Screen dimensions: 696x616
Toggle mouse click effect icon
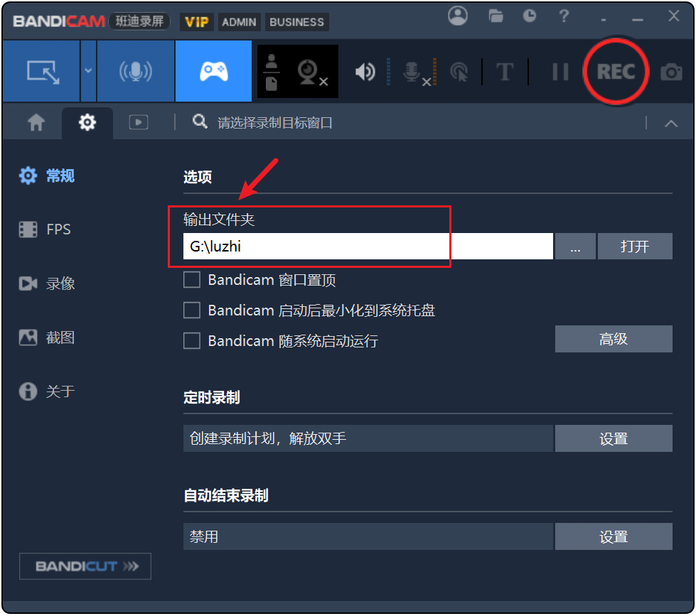(x=459, y=72)
